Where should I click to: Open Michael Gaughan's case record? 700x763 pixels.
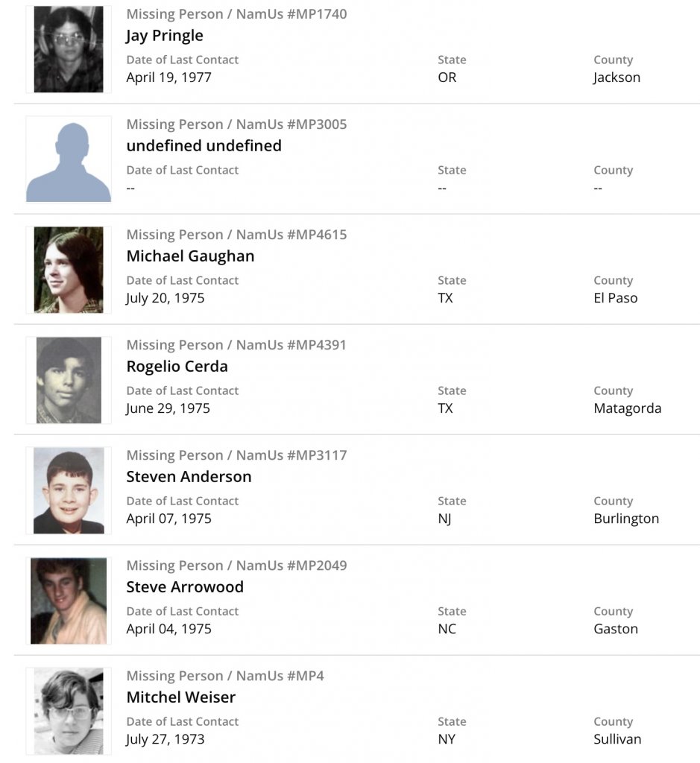point(190,256)
